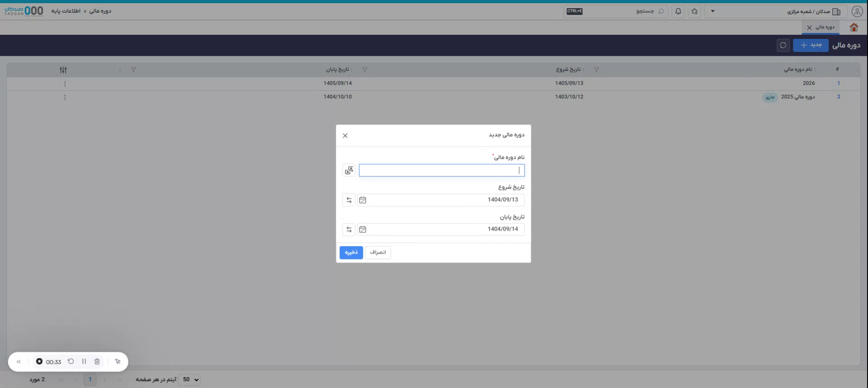The image size is (868, 388).
Task: Go to the home icon
Action: [854, 28]
